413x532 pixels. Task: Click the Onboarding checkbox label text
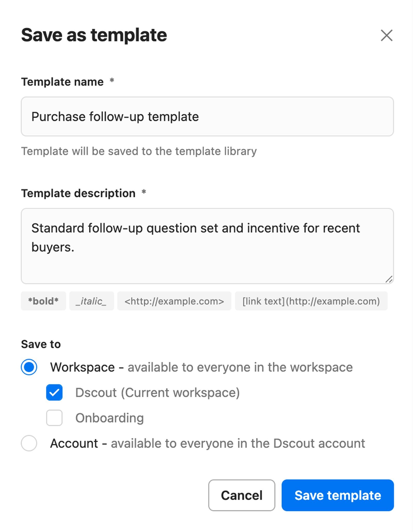[109, 418]
